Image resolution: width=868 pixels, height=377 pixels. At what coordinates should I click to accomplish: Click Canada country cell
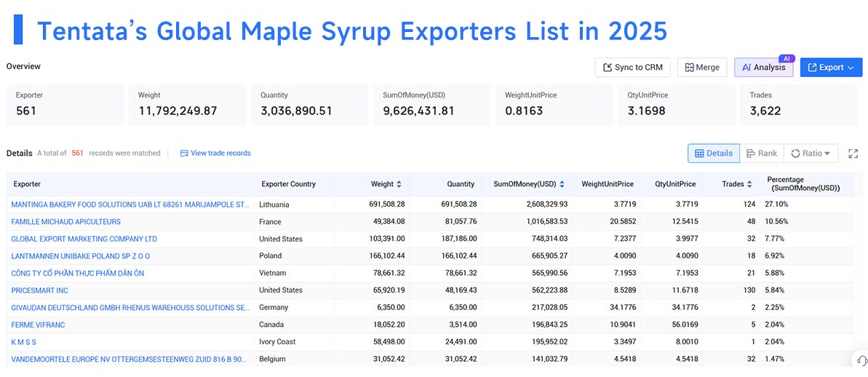(x=272, y=325)
